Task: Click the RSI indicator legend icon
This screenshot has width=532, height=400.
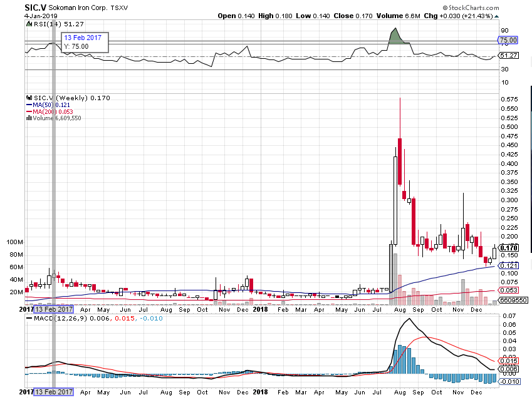Action: [x=29, y=24]
